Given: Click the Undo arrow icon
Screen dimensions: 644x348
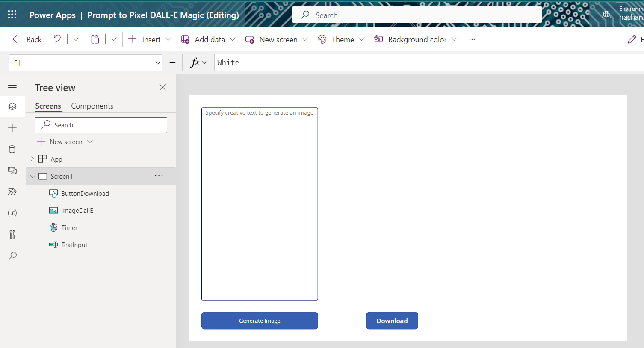Looking at the screenshot, I should 57,39.
